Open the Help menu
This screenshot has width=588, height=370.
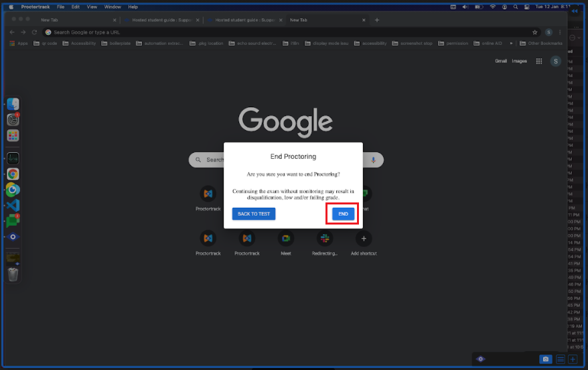click(x=133, y=7)
